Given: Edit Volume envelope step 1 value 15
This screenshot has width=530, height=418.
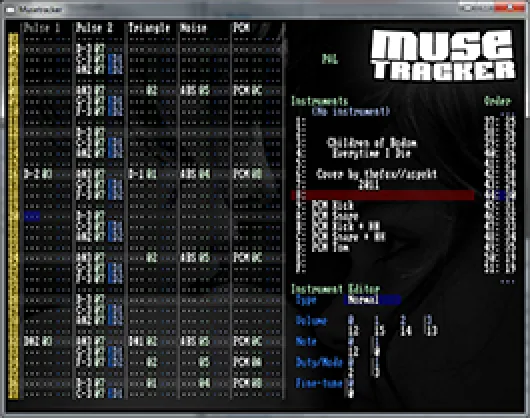Looking at the screenshot, I should (x=380, y=331).
